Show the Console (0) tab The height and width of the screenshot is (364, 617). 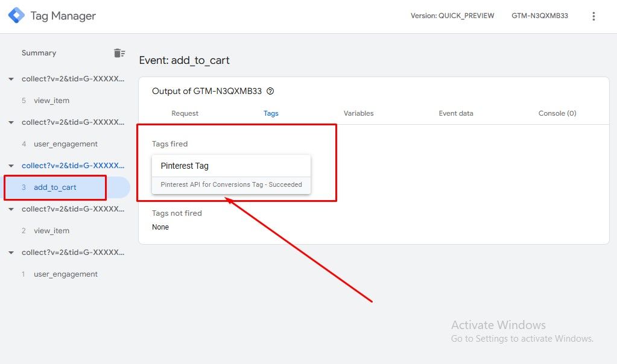point(557,113)
